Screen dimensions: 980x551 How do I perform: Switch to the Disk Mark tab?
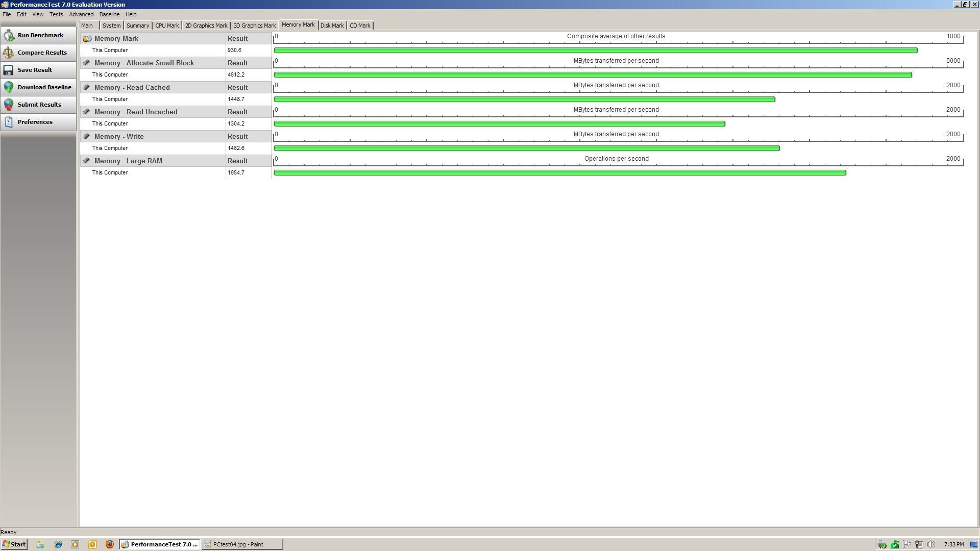[x=332, y=26]
